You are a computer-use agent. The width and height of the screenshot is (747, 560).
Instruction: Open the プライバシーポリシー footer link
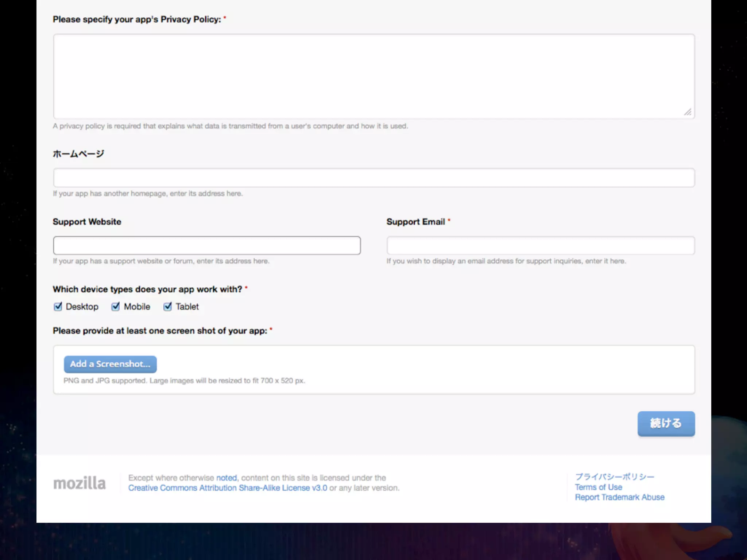pyautogui.click(x=615, y=477)
